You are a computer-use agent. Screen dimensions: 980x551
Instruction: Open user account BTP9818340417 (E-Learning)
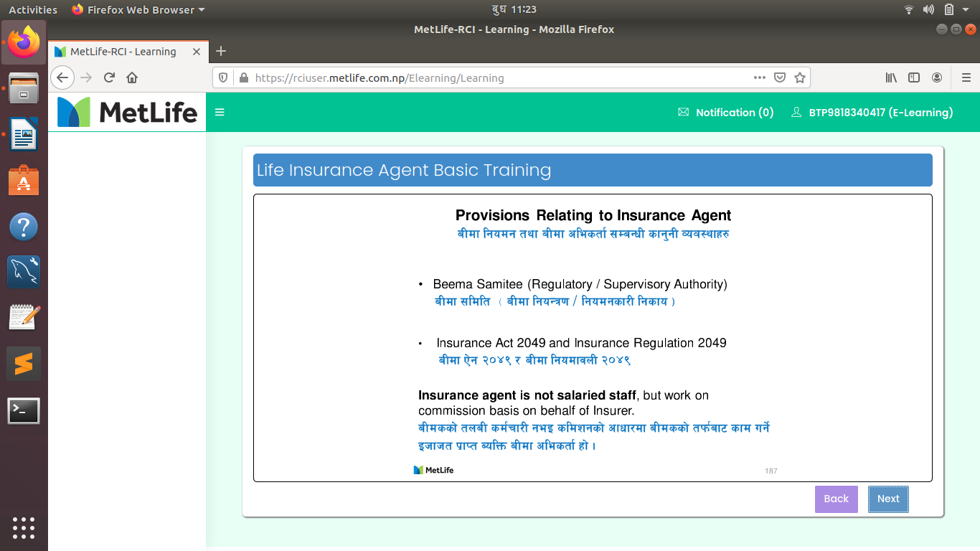pos(872,112)
